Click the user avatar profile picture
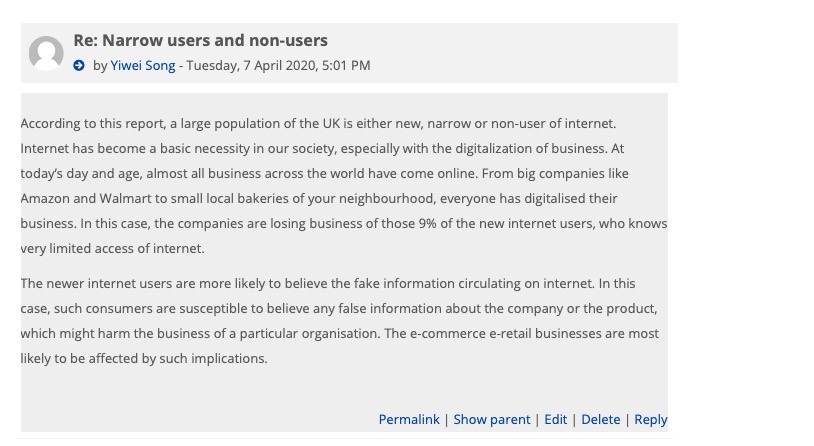 click(x=46, y=53)
